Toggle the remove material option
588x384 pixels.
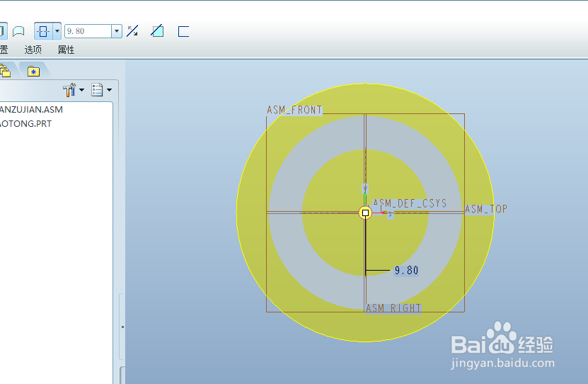pyautogui.click(x=158, y=31)
